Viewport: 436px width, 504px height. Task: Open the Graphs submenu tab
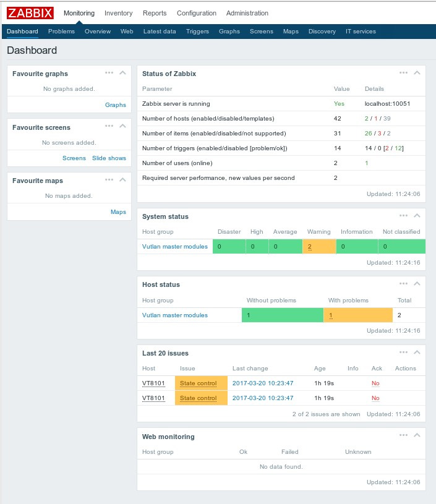pyautogui.click(x=229, y=32)
